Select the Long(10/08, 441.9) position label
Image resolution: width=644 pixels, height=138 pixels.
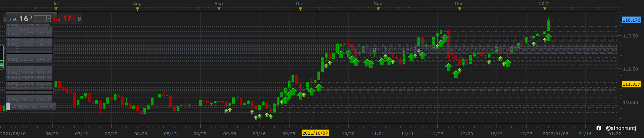coord(29,72)
